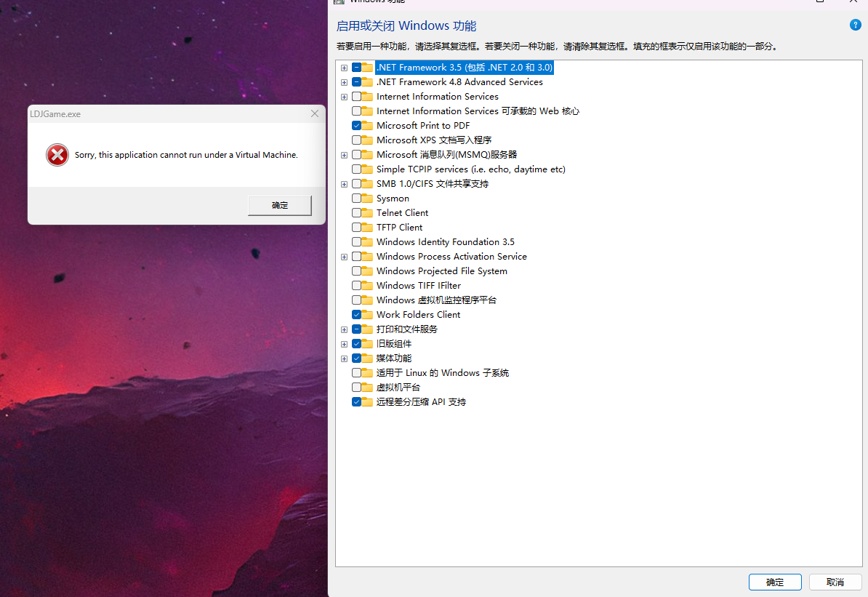Select '远程差分压缩 API 支持' row text

pyautogui.click(x=421, y=402)
